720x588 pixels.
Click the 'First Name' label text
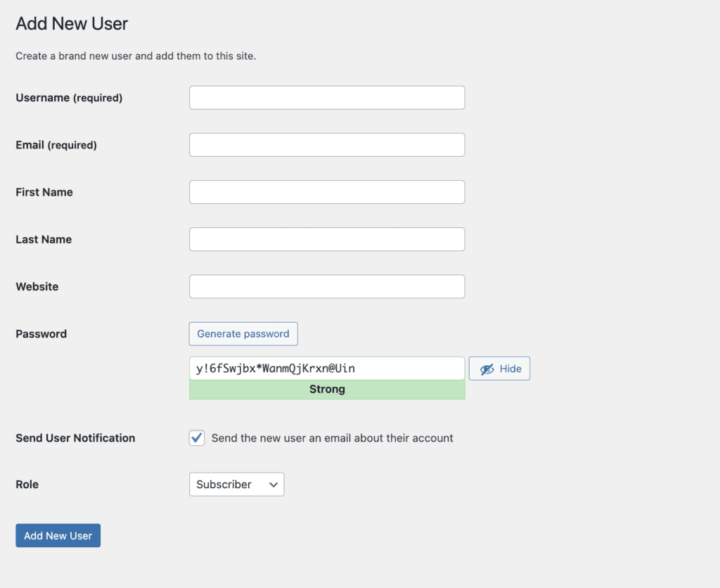44,192
